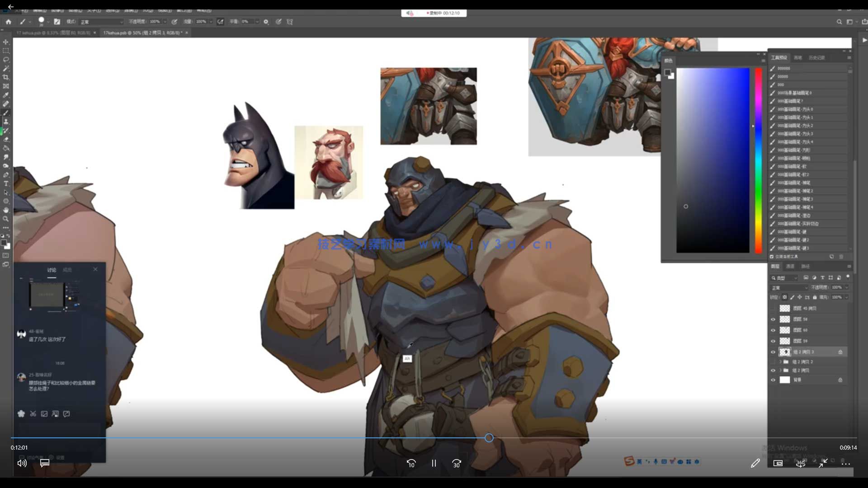Select the Eraser tool
The width and height of the screenshot is (868, 488).
(x=6, y=139)
